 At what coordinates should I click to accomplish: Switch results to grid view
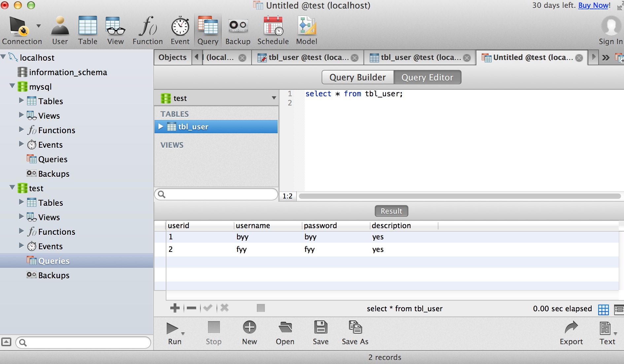click(603, 309)
